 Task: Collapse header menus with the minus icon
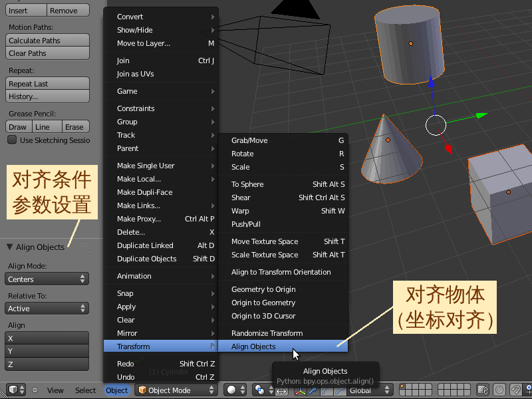tap(35, 390)
